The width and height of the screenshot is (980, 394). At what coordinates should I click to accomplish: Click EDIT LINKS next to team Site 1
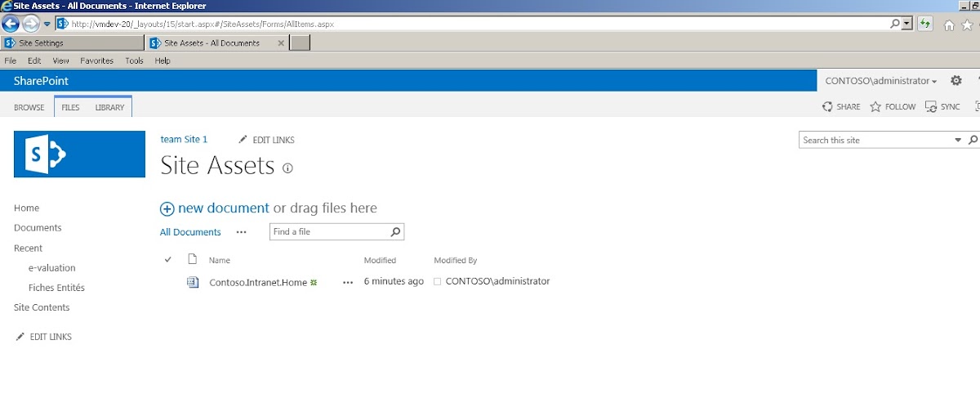click(266, 141)
